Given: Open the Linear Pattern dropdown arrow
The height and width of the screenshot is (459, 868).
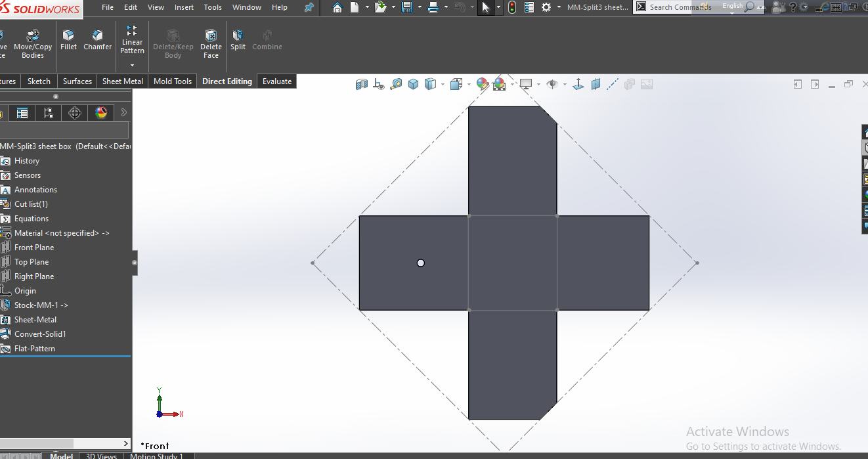Looking at the screenshot, I should (132, 65).
